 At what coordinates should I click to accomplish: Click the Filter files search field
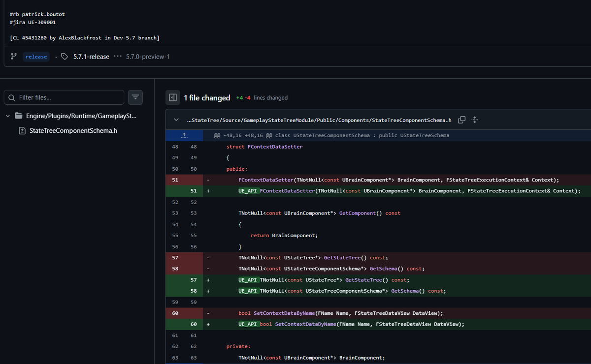click(64, 97)
